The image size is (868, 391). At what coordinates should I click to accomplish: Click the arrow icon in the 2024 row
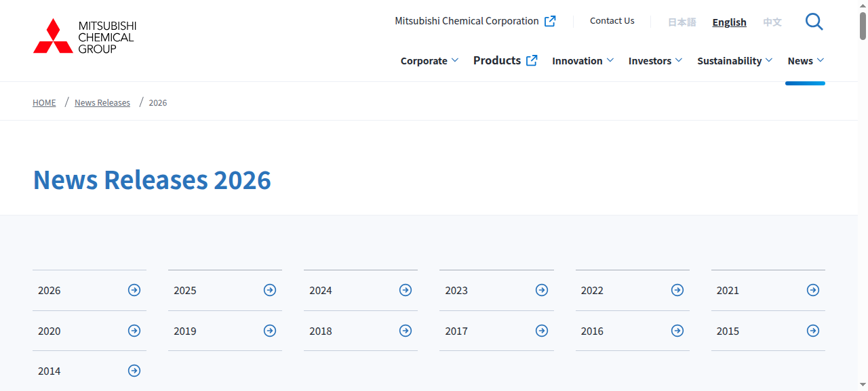[406, 290]
